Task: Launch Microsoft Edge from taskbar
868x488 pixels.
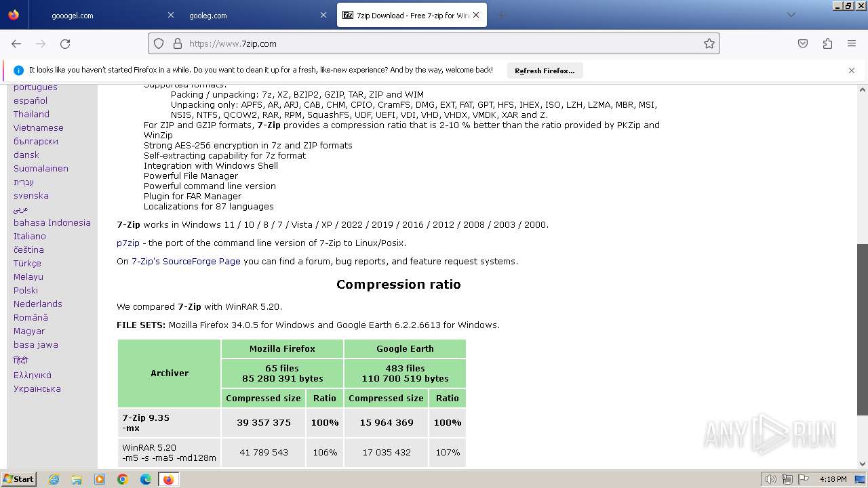Action: [146, 479]
